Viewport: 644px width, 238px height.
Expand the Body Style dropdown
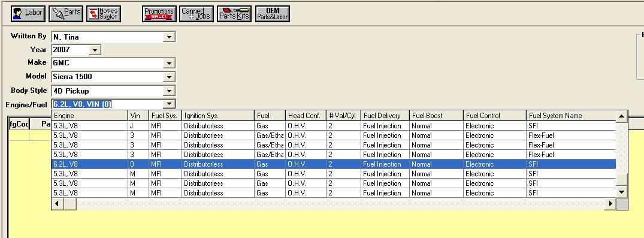(x=169, y=91)
